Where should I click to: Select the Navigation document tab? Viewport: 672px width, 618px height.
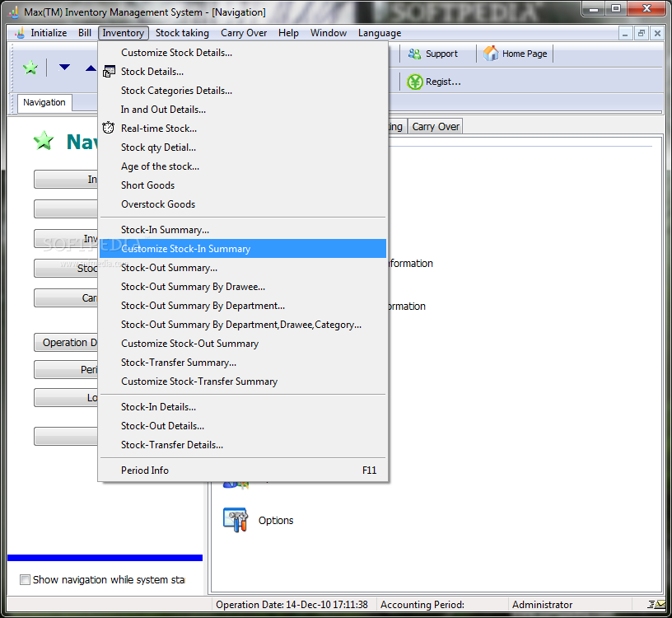[44, 102]
